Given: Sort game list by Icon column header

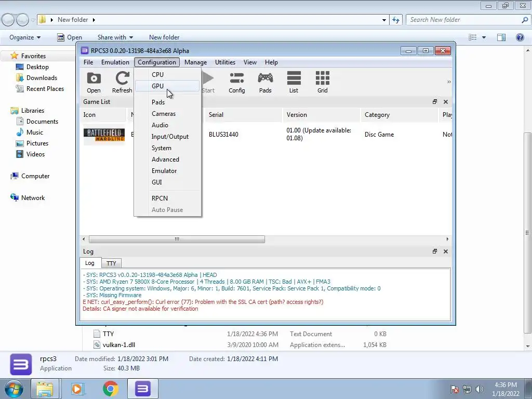Looking at the screenshot, I should [x=103, y=115].
